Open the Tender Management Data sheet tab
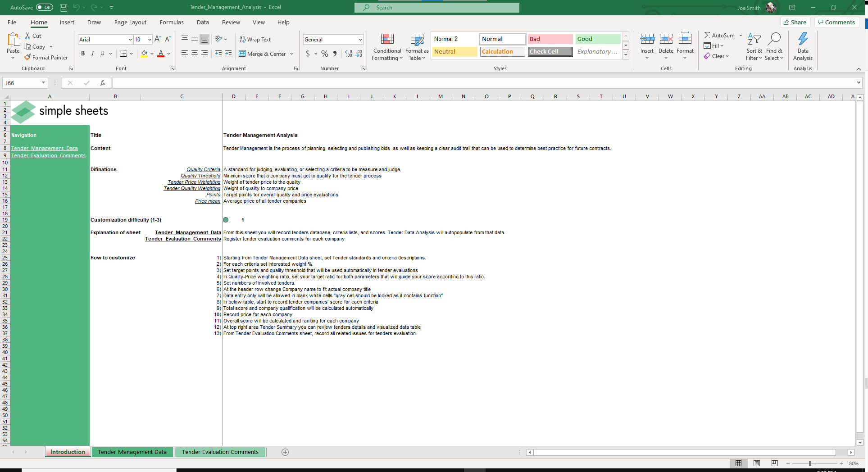This screenshot has height=472, width=868. point(132,452)
